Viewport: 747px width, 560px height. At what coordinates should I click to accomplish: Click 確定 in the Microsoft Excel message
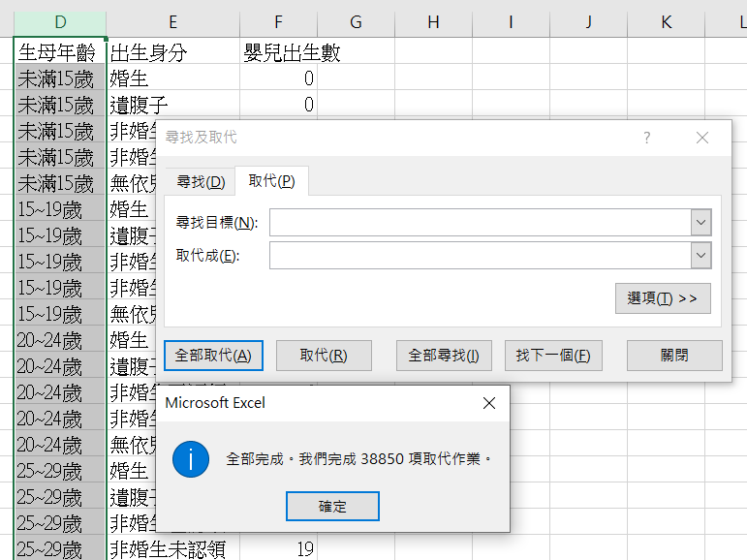tap(332, 506)
